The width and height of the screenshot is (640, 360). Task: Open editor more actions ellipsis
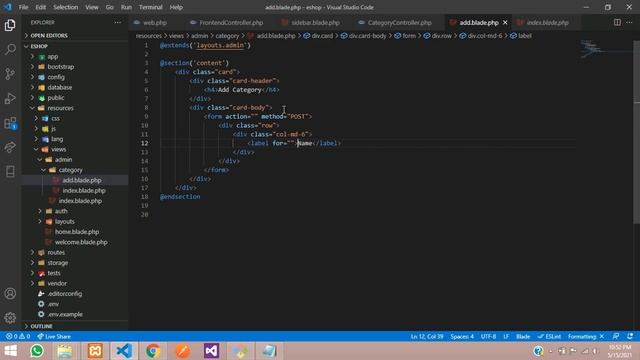629,22
